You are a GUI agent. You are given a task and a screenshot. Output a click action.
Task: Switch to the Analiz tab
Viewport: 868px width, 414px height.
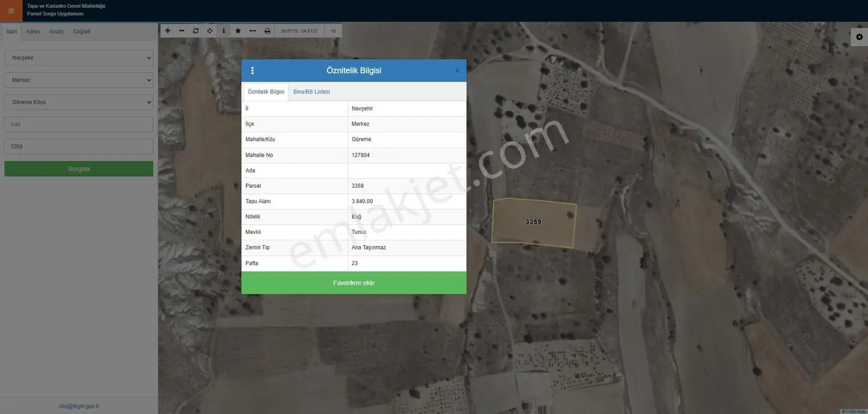tap(56, 31)
